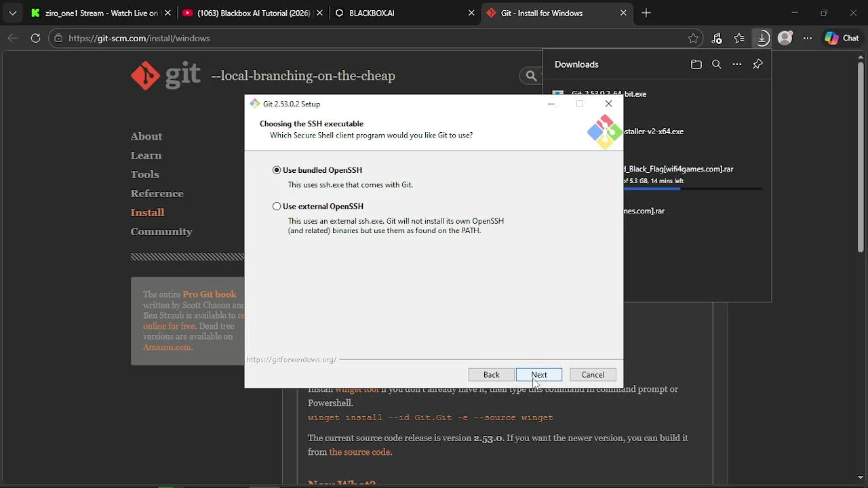Screen dimensions: 868x488
Task: Open the source code link
Action: point(359,452)
